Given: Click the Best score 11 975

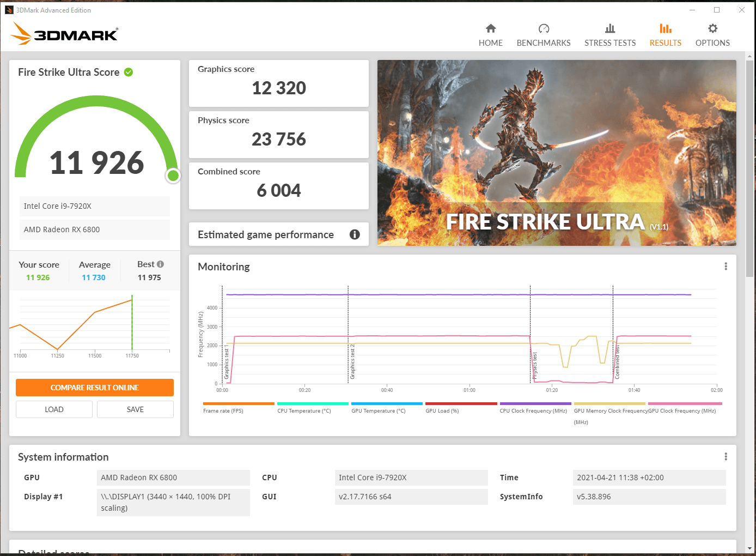Looking at the screenshot, I should point(149,277).
